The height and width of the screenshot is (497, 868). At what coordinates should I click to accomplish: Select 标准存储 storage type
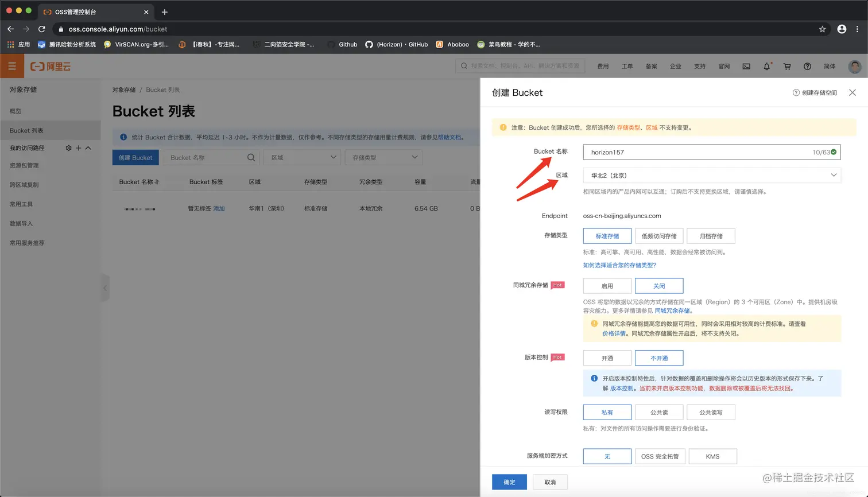[607, 236]
